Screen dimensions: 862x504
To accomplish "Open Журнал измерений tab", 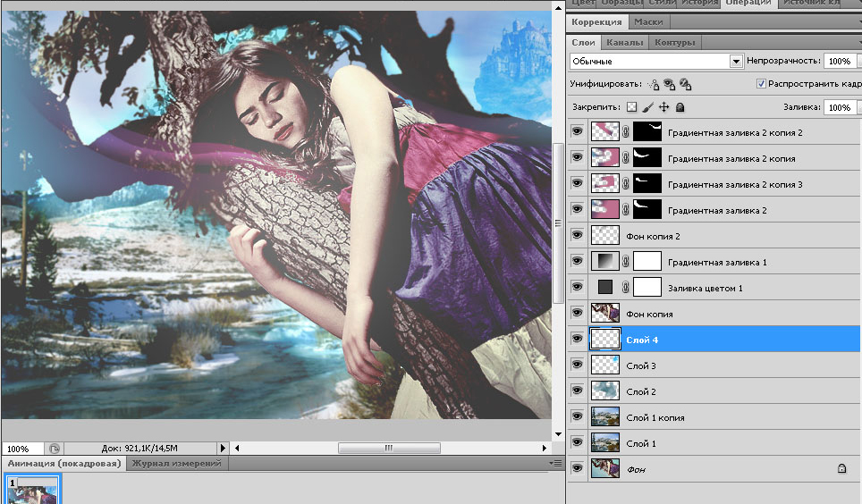I will pos(176,463).
